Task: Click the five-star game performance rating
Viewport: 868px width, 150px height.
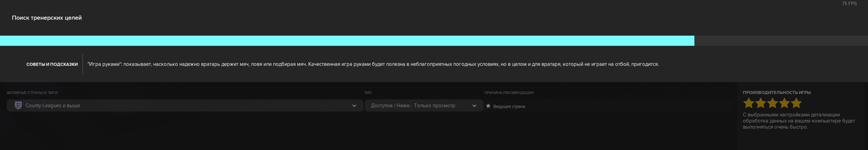Action: tap(772, 103)
